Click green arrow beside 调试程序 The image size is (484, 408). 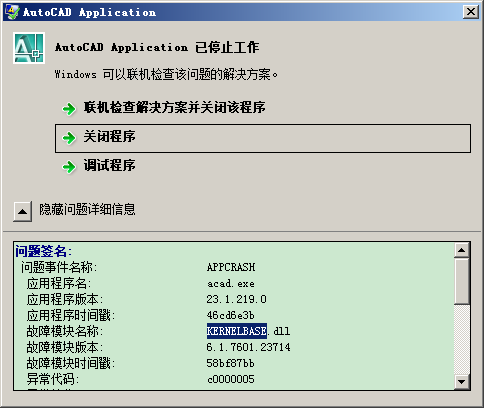coord(69,166)
